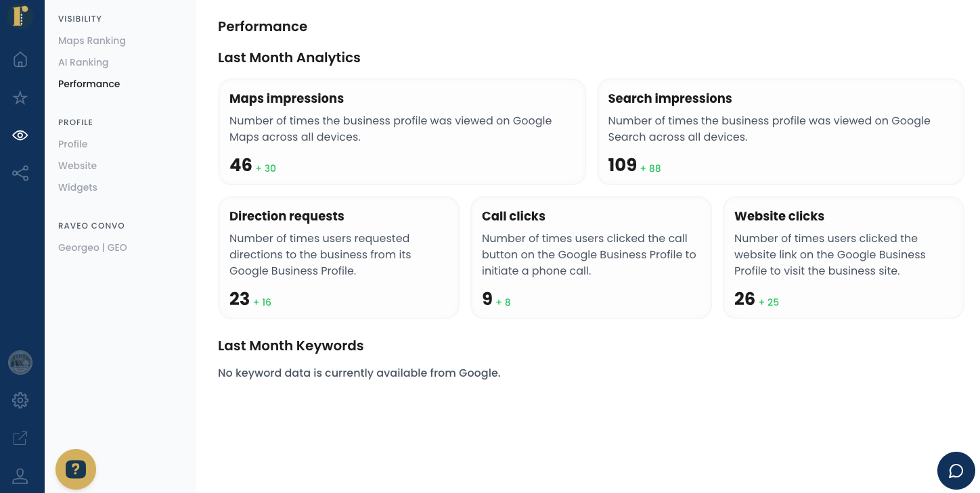Click the business profile avatar thumbnail
The height and width of the screenshot is (493, 980).
(x=20, y=362)
